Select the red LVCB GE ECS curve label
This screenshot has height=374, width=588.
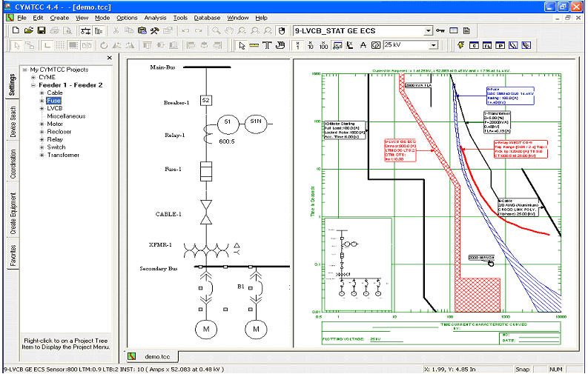(x=400, y=150)
